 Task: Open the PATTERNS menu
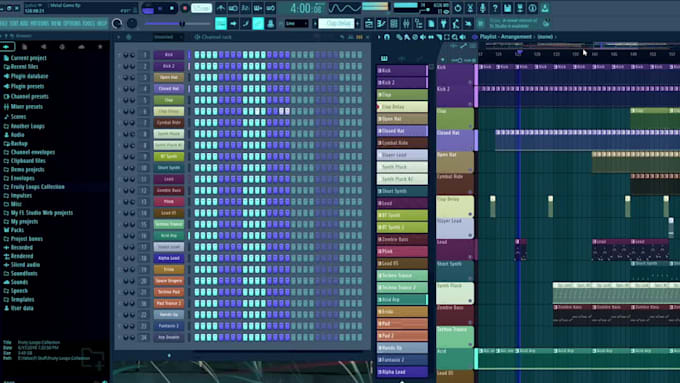[40, 23]
